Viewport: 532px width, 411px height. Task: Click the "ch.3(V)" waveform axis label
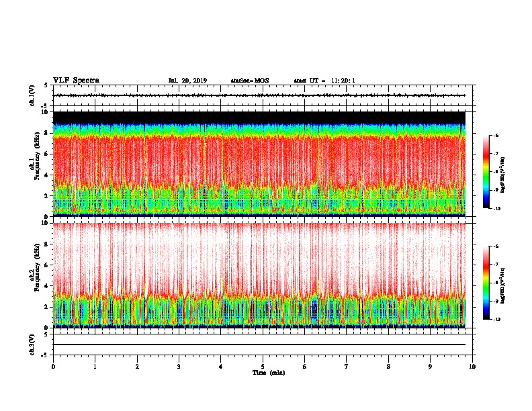(x=32, y=345)
